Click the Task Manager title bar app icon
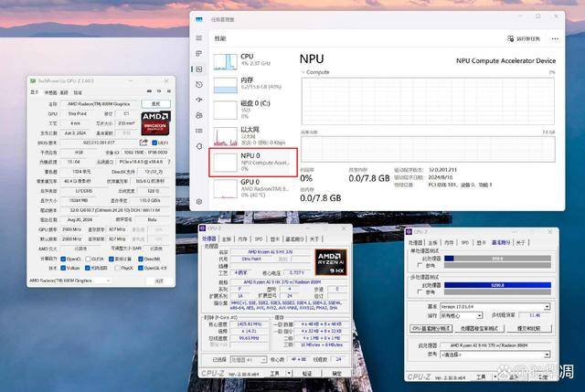 pyautogui.click(x=199, y=19)
